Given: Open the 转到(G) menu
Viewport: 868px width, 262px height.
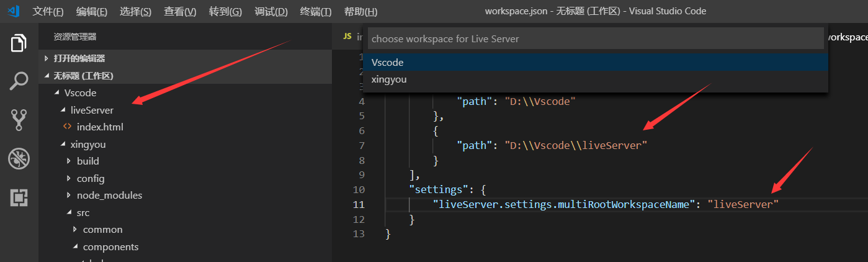Looking at the screenshot, I should 225,11.
